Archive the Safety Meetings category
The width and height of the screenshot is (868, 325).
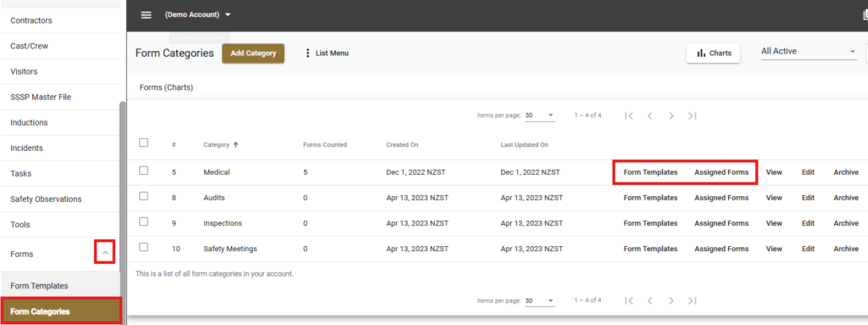coord(846,249)
